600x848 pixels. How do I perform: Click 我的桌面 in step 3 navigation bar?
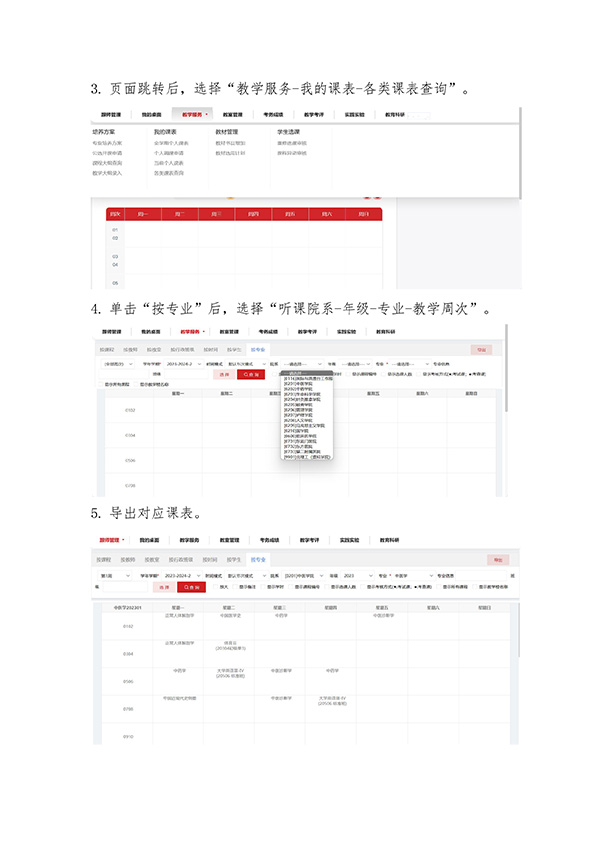coord(151,115)
